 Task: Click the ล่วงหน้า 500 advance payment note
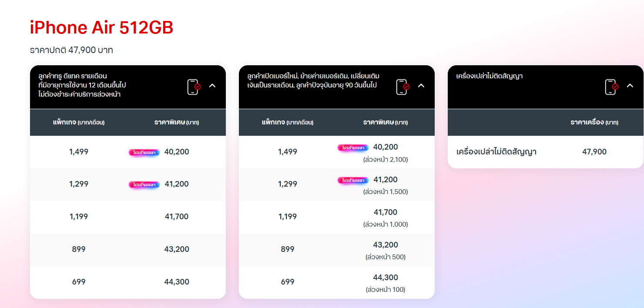click(x=386, y=257)
